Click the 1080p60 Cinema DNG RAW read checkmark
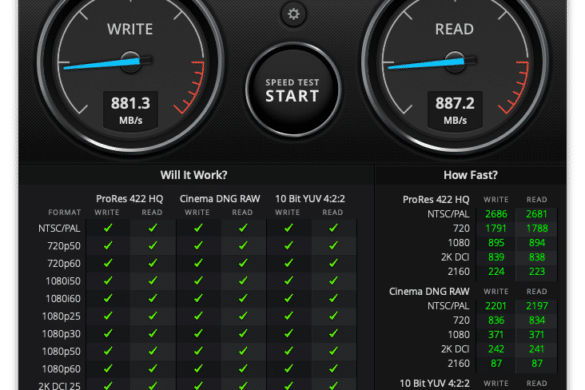The image size is (585, 390). [243, 368]
